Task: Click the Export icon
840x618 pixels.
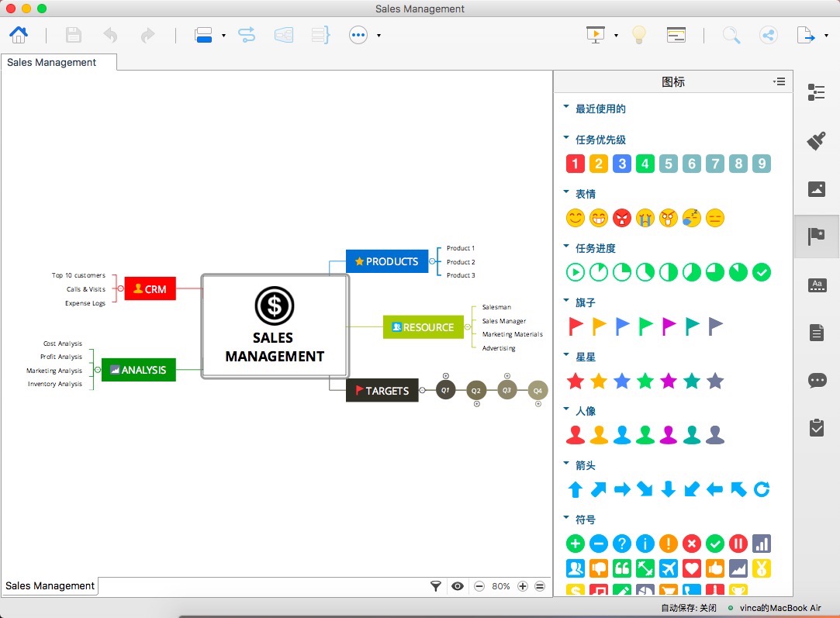Action: coord(806,36)
